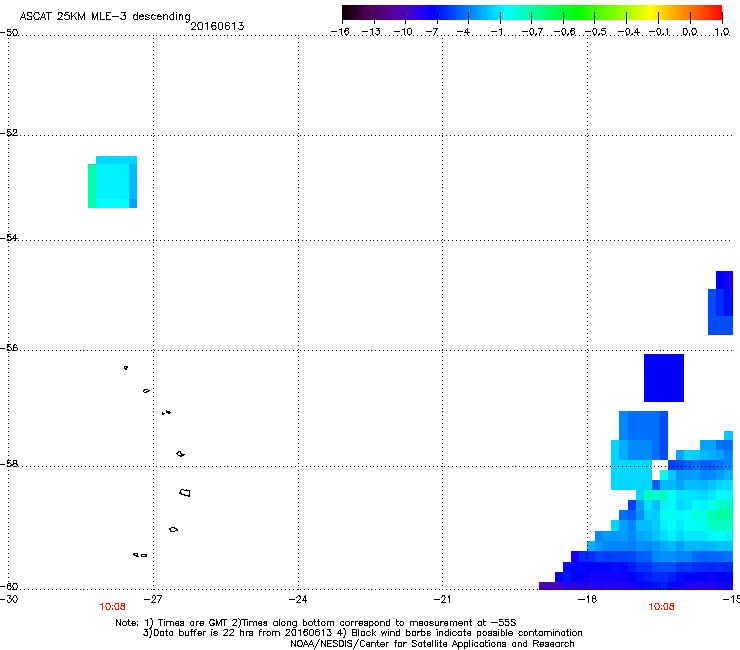Click the NOAA/NESDIS credit line

click(x=432, y=644)
